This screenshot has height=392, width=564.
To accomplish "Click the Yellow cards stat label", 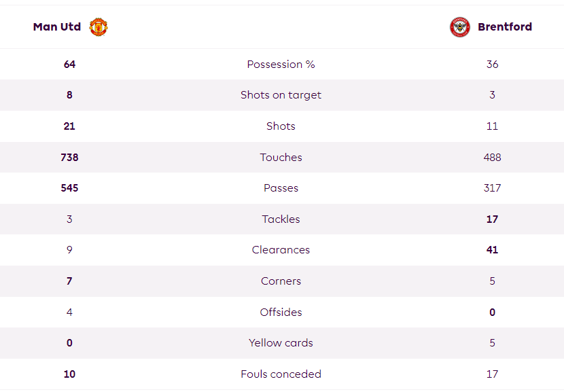I will click(281, 343).
